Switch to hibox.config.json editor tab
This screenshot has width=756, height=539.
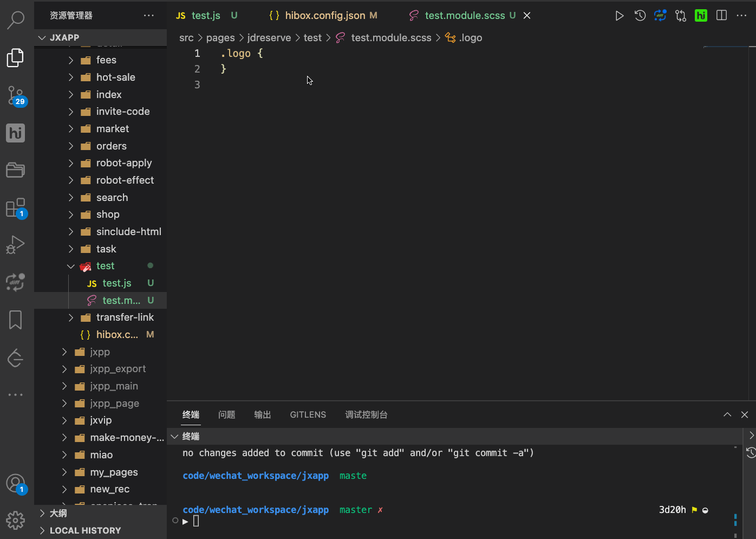pos(325,16)
